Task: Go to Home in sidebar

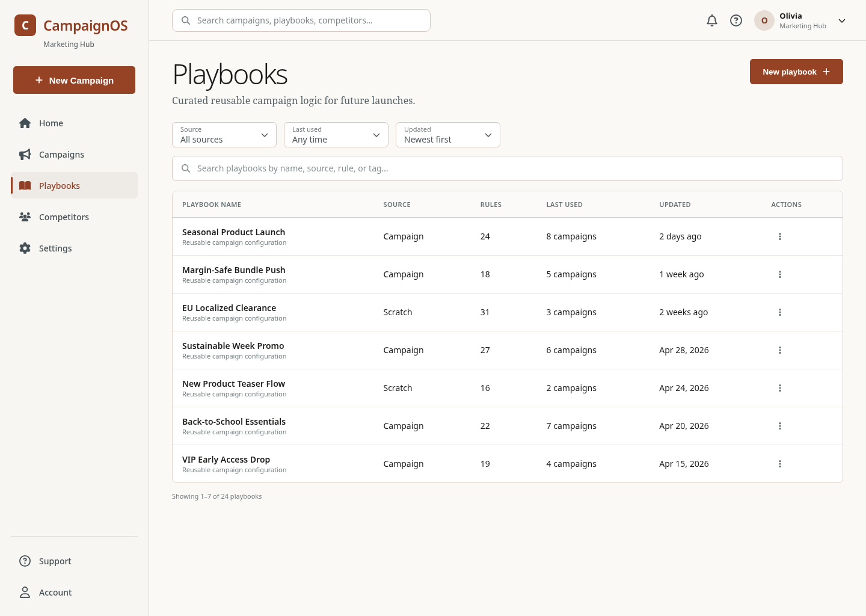Action: click(x=74, y=123)
